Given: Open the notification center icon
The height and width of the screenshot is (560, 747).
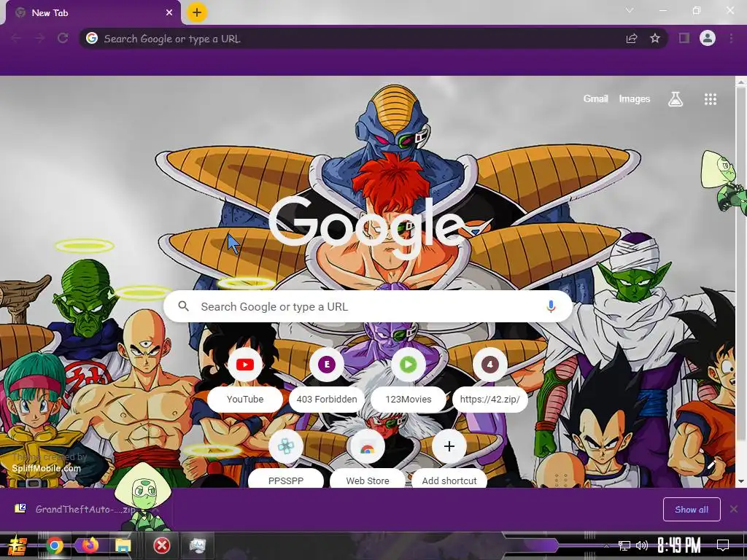Looking at the screenshot, I should coord(723,545).
